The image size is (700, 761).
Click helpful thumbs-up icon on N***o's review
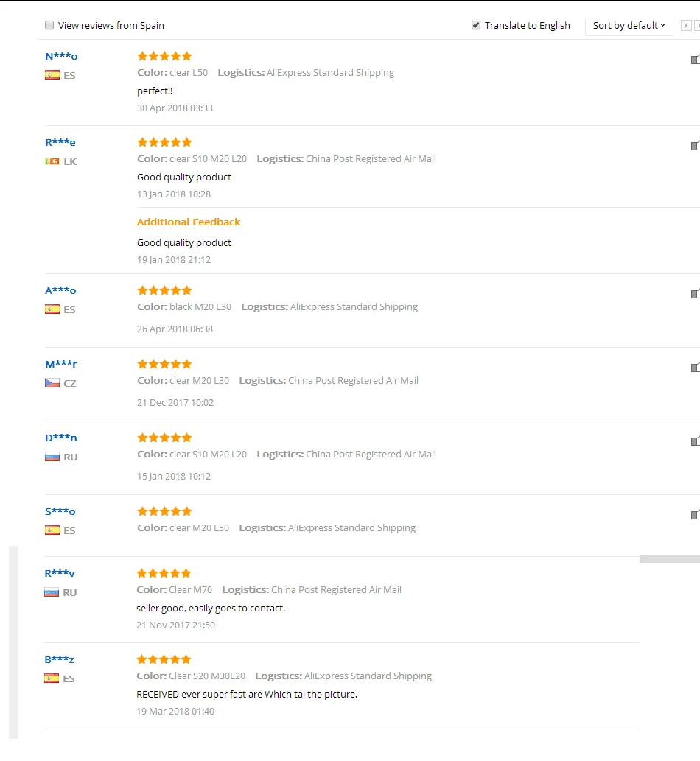[x=696, y=59]
